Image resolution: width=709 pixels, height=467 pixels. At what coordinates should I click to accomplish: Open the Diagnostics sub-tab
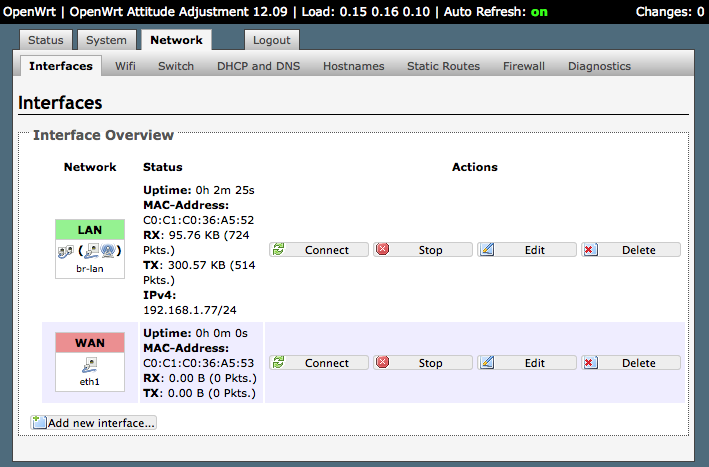tap(599, 66)
